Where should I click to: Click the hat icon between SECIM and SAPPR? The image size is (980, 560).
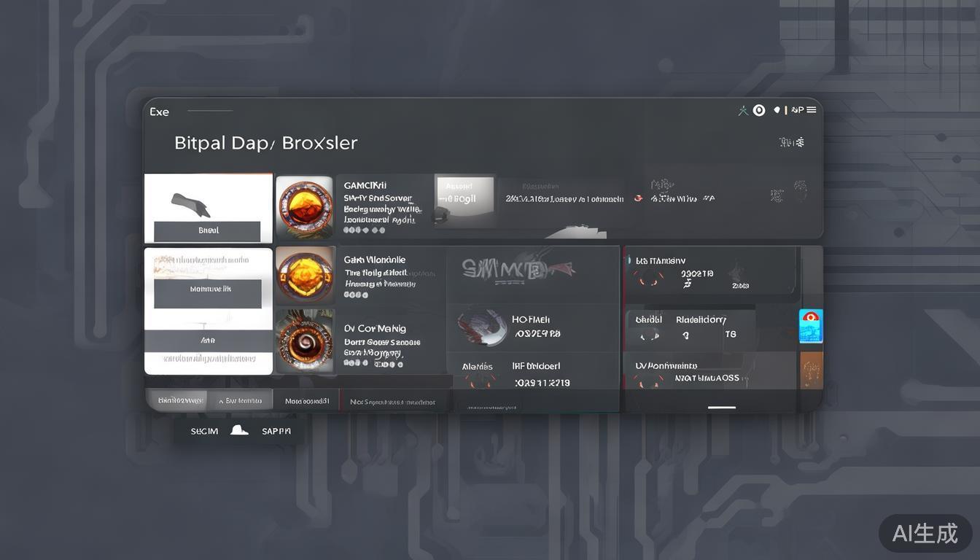coord(239,431)
